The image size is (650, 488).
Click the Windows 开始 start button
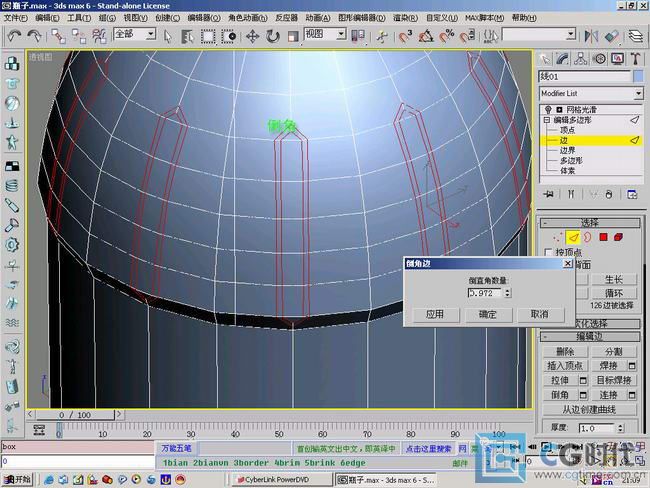(17, 480)
